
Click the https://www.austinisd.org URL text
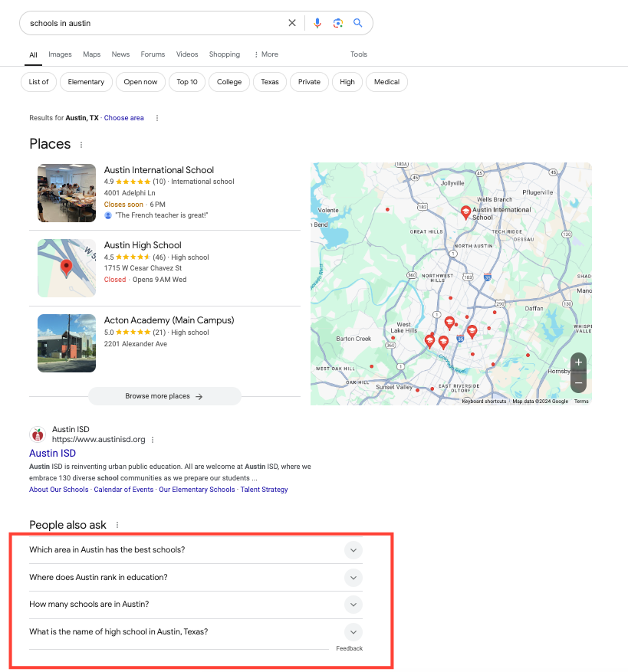[x=99, y=440]
